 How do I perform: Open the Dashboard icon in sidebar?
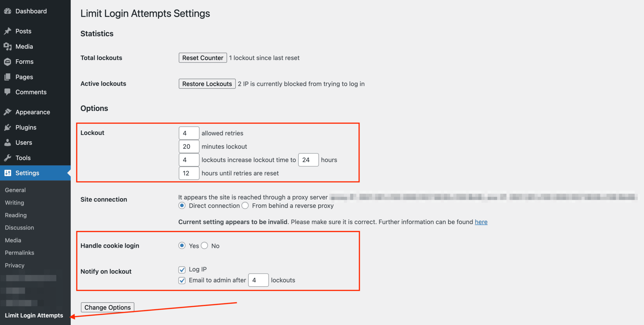[x=8, y=11]
